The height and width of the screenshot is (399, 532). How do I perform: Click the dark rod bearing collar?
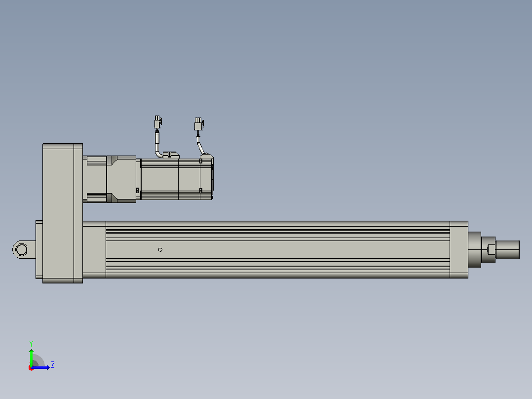474,249
